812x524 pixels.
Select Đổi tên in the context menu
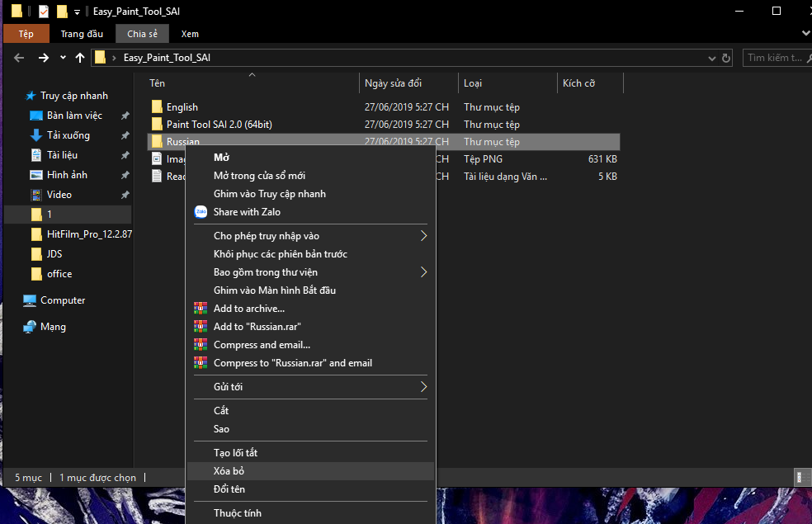229,489
